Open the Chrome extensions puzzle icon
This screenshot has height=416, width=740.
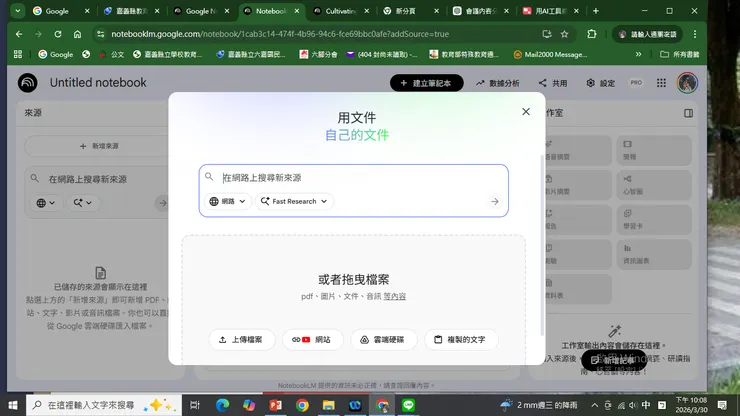[591, 34]
